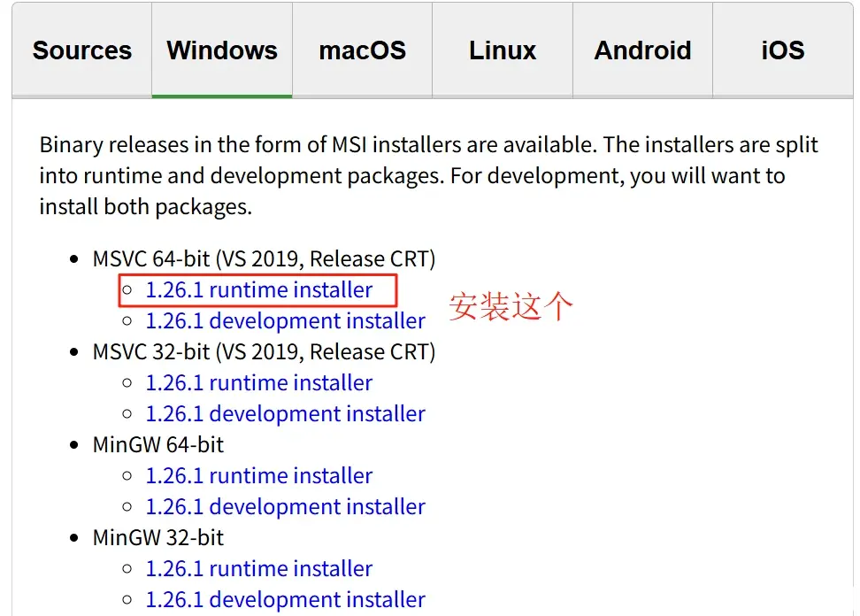
Task: Click the red Chinese annotation text
Action: pyautogui.click(x=511, y=306)
